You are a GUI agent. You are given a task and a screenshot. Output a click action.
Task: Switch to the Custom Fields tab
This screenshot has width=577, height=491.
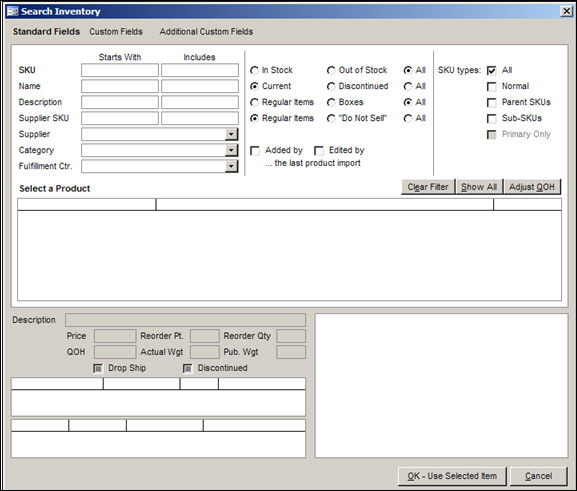tap(116, 32)
